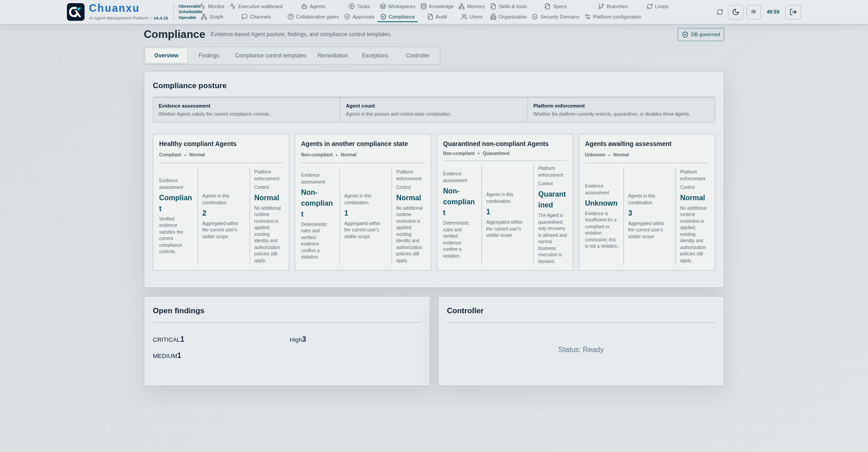Open the Graph navigation icon
Image resolution: width=868 pixels, height=452 pixels.
tap(204, 17)
